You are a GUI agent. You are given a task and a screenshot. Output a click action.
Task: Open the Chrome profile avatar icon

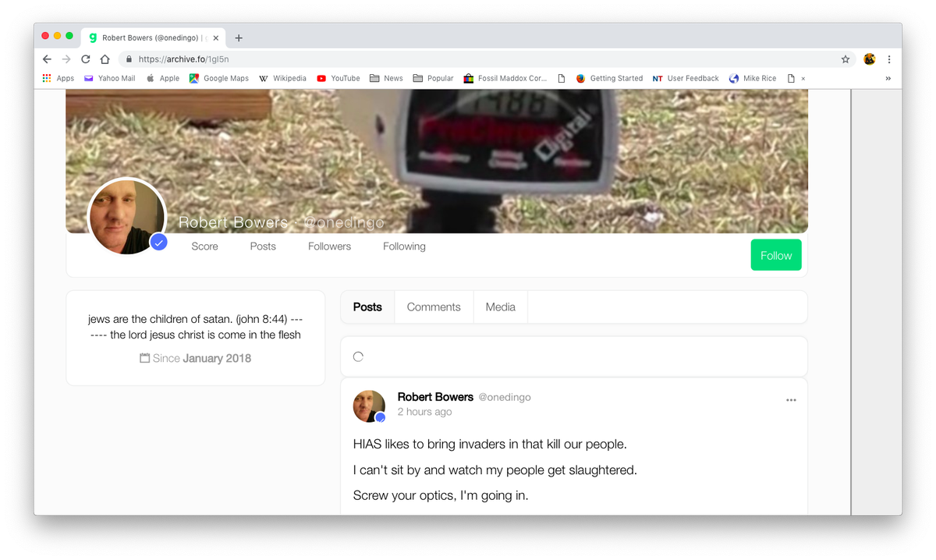pos(870,59)
